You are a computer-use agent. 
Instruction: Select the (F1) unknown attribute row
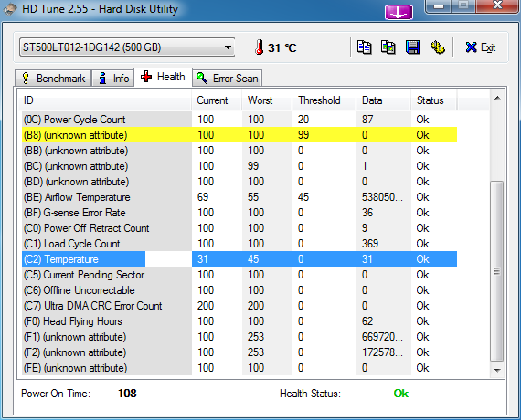pyautogui.click(x=239, y=337)
